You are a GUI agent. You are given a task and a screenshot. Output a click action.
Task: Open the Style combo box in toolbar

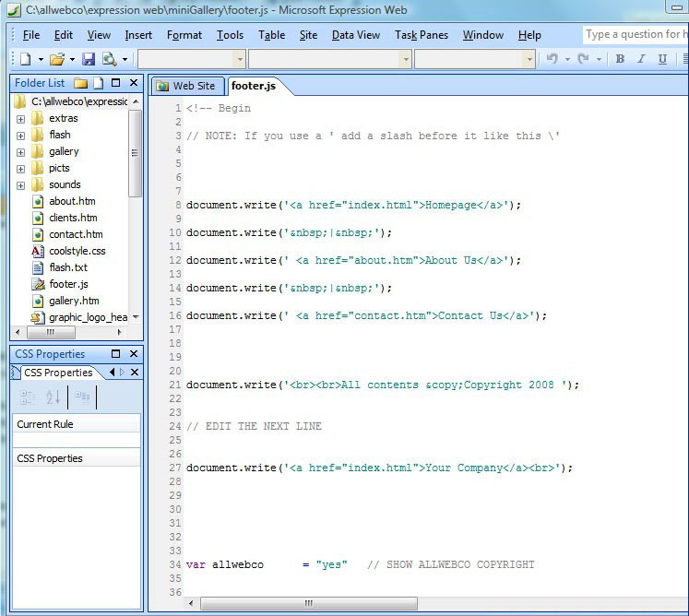coord(192,59)
